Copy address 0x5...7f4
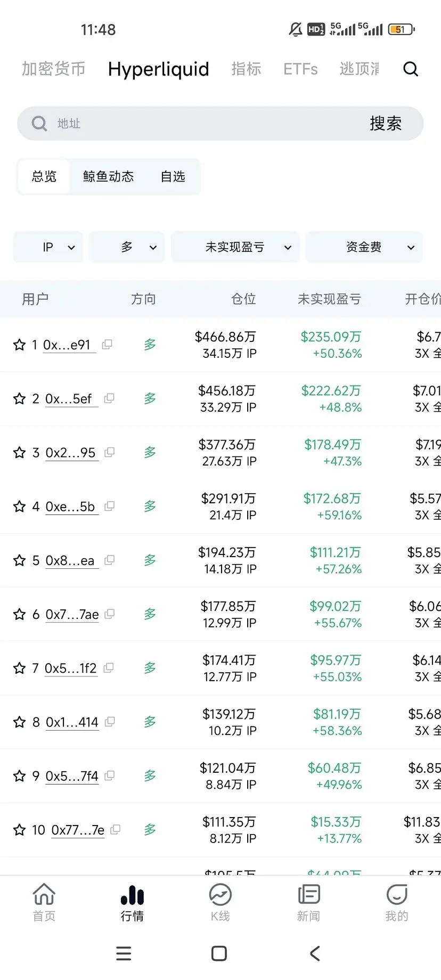 [x=110, y=775]
